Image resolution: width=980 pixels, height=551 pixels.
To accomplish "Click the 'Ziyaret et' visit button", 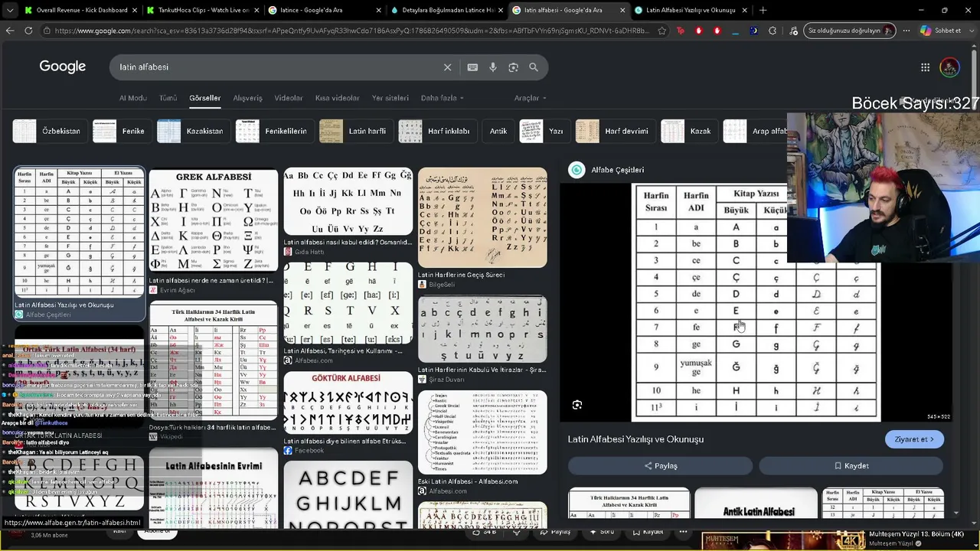I will tap(914, 439).
